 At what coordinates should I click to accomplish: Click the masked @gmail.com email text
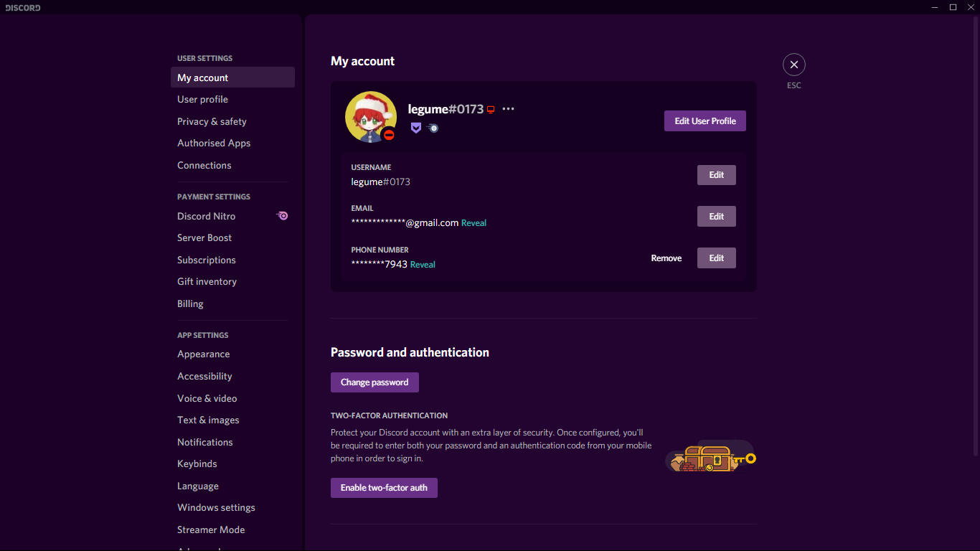[405, 222]
